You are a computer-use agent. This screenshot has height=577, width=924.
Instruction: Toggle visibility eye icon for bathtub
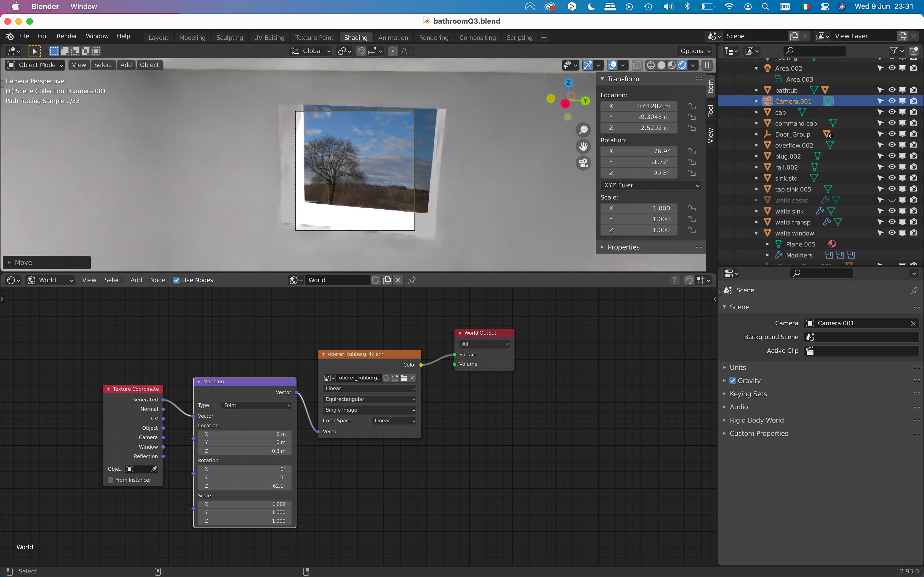(x=891, y=90)
